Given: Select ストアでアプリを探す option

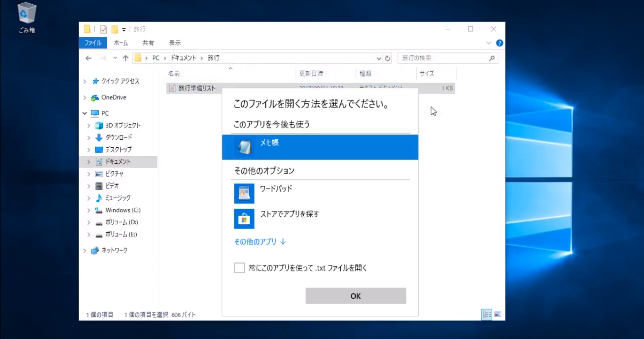Looking at the screenshot, I should pos(320,219).
